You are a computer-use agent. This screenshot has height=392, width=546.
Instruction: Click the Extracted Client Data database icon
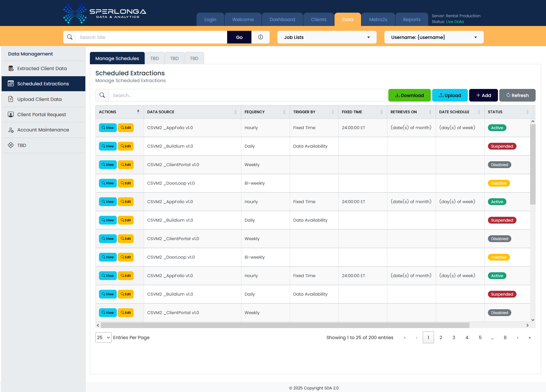[x=11, y=68]
